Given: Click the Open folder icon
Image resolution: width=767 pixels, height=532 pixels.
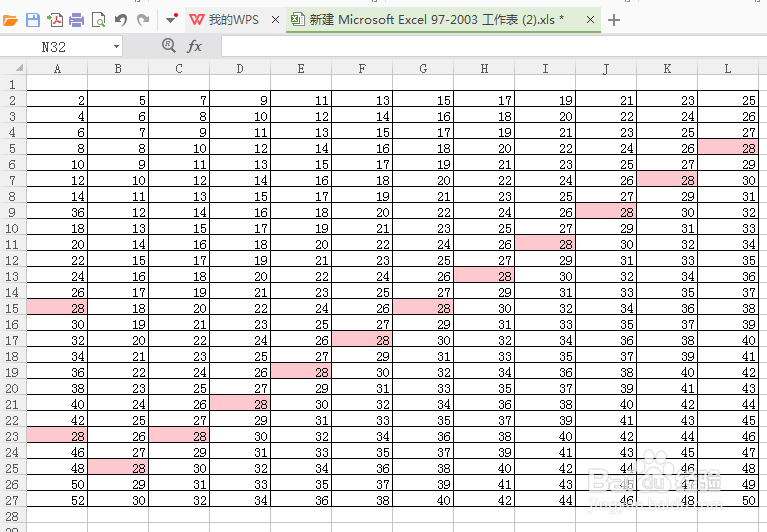Looking at the screenshot, I should pyautogui.click(x=10, y=20).
